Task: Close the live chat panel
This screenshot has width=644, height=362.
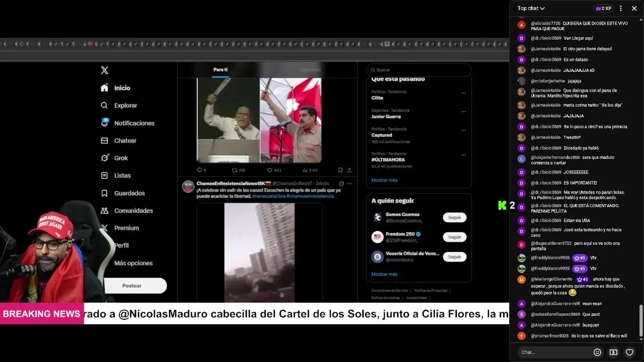Action: [x=634, y=9]
